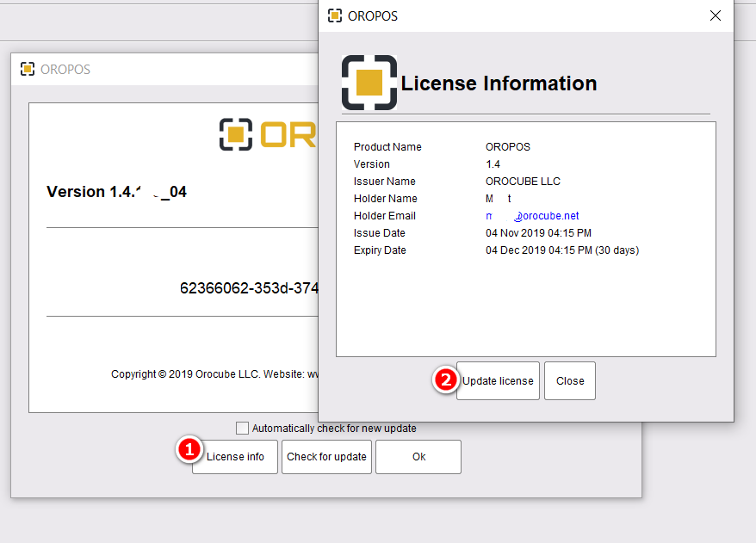Select the Issuer Name value OROCUBE LLC
756x543 pixels.
(x=524, y=182)
